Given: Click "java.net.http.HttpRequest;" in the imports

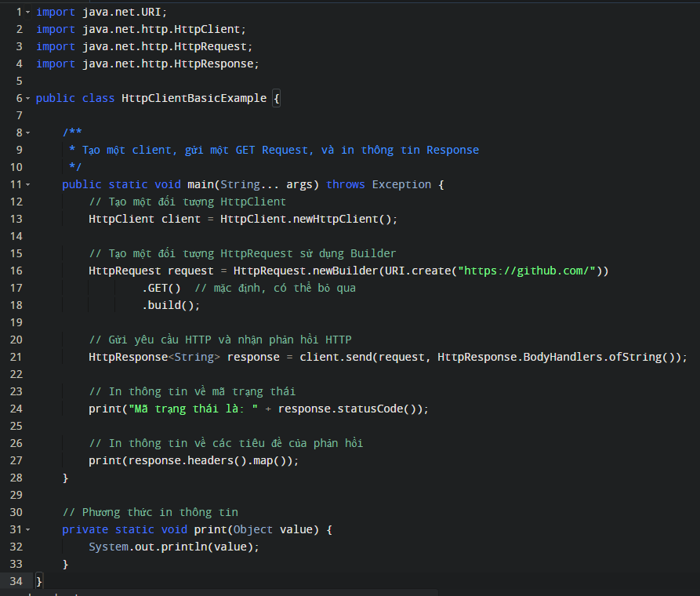Looking at the screenshot, I should point(168,46).
